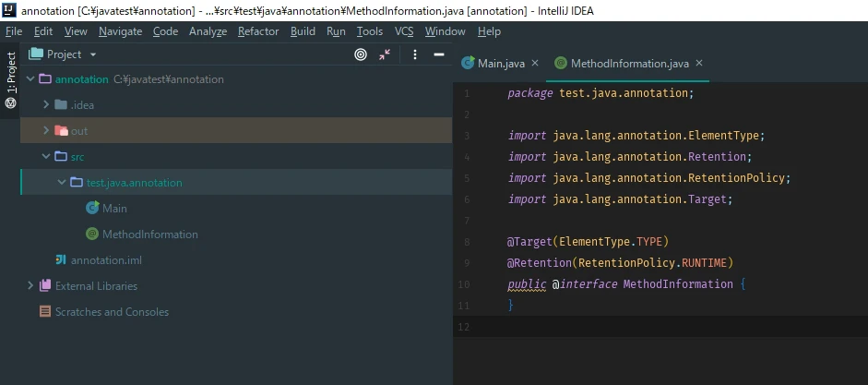Expand External Libraries node
The width and height of the screenshot is (868, 385).
click(x=30, y=286)
